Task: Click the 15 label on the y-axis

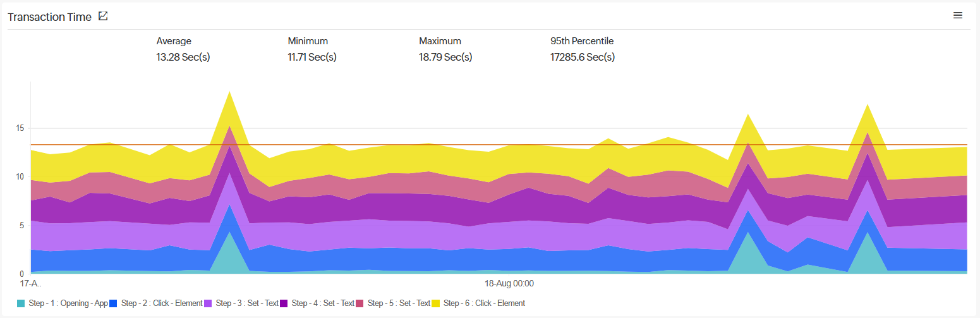Action: pyautogui.click(x=20, y=128)
